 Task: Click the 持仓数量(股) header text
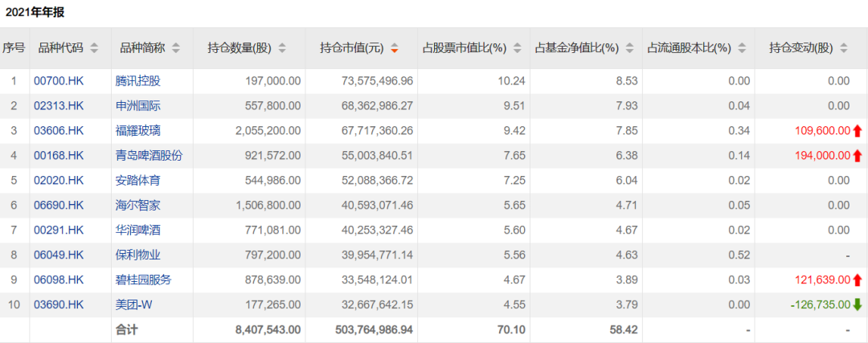(x=240, y=48)
